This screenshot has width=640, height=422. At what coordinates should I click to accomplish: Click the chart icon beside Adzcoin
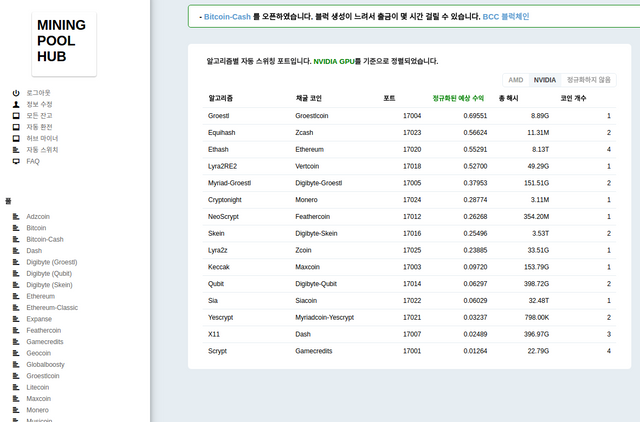click(16, 216)
